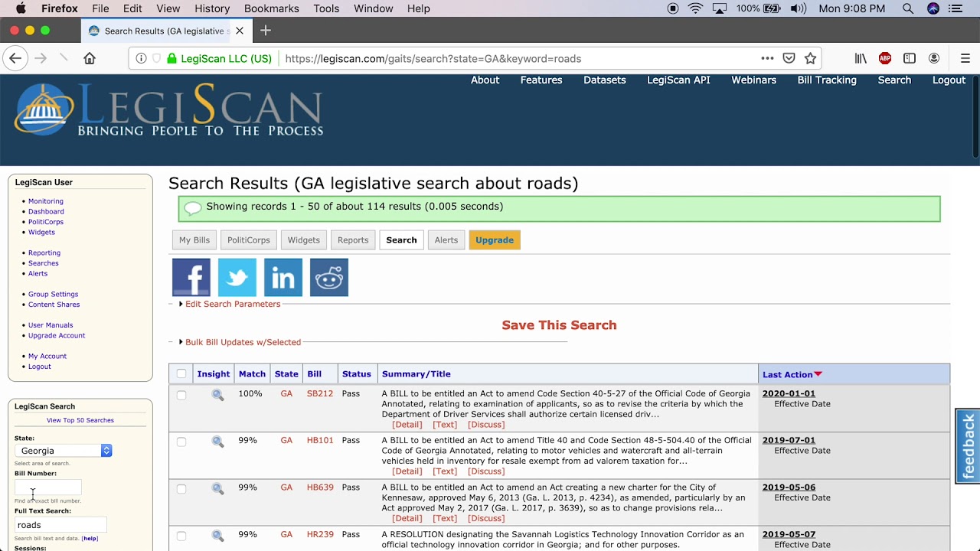Screen dimensions: 980x551
Task: Share results on LinkedIn
Action: click(283, 277)
